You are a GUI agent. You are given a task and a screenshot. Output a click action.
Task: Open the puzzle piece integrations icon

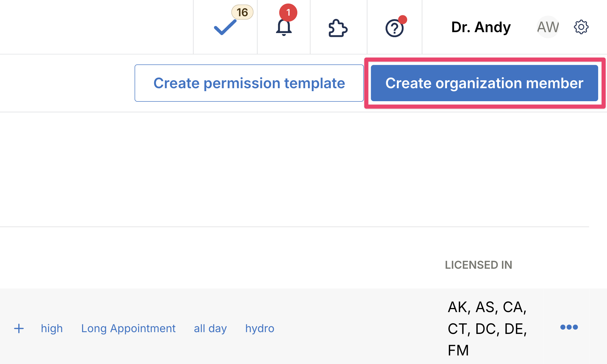(x=338, y=28)
